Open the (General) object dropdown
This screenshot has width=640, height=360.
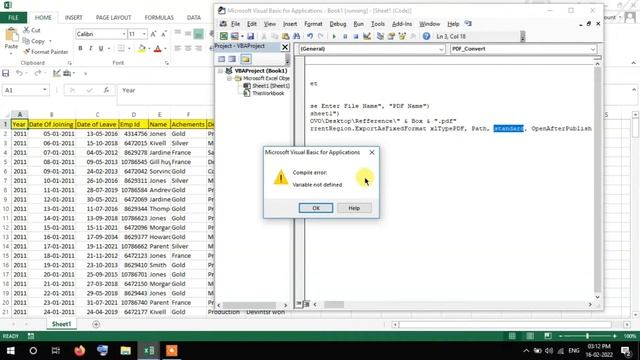click(x=441, y=49)
